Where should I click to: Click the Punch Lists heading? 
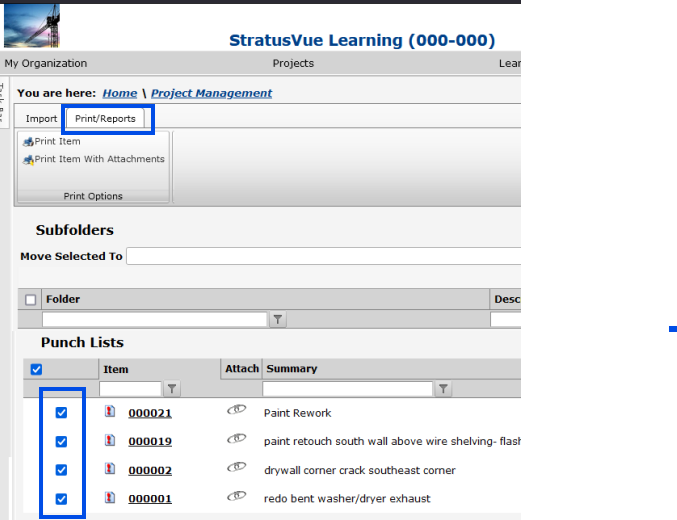click(x=82, y=342)
